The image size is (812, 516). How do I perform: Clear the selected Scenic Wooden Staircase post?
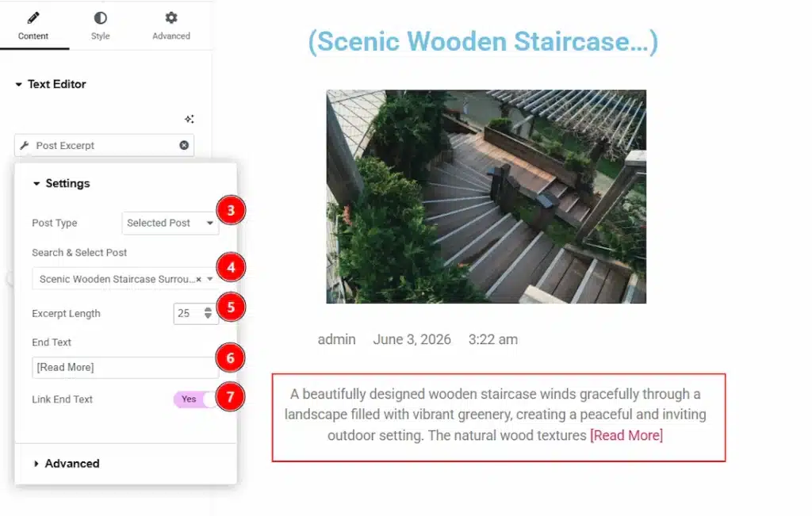click(198, 280)
